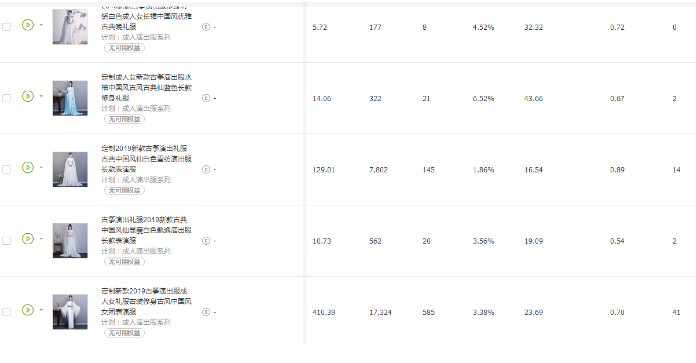Check the box for the 17,324 impressions row
Image resolution: width=696 pixels, height=363 pixels.
tap(7, 312)
